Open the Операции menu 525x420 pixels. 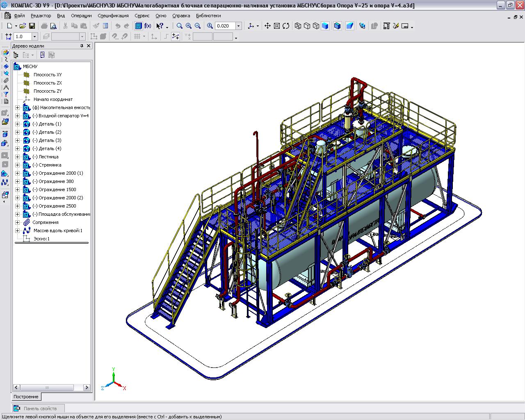[x=81, y=16]
